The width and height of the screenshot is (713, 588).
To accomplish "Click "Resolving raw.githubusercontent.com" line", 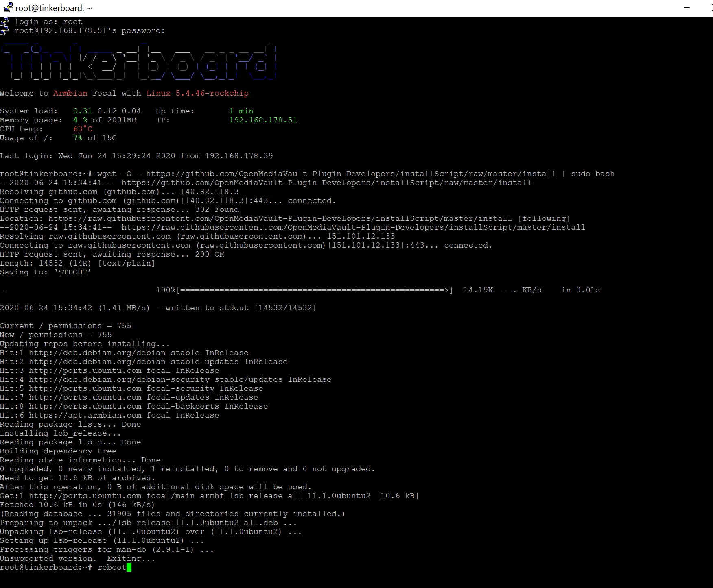I will pyautogui.click(x=197, y=236).
